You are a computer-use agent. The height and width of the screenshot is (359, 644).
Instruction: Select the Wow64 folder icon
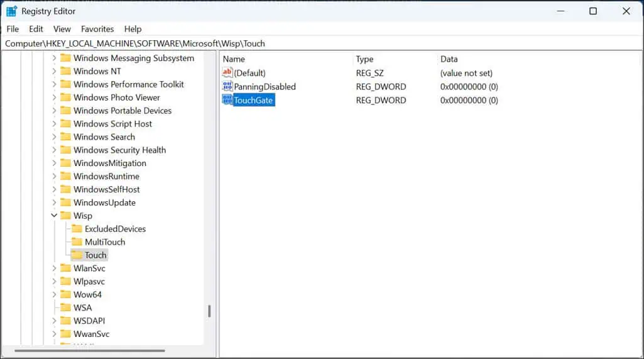(65, 294)
